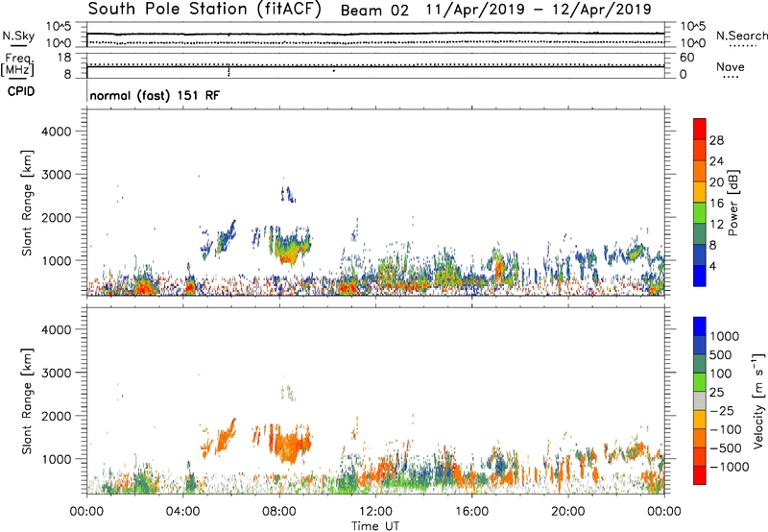Image resolution: width=768 pixels, height=532 pixels.
Task: Click the "04:00" time axis tick
Action: (182, 512)
